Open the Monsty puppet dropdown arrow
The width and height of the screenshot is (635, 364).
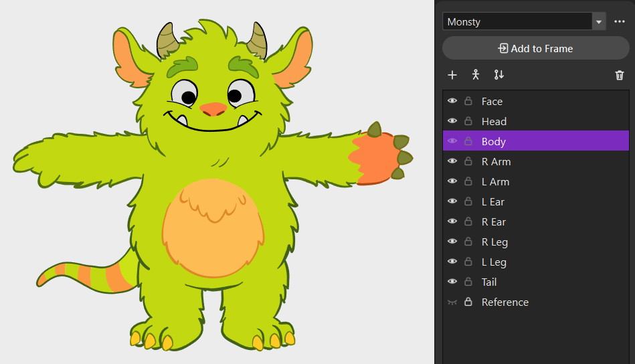click(599, 22)
